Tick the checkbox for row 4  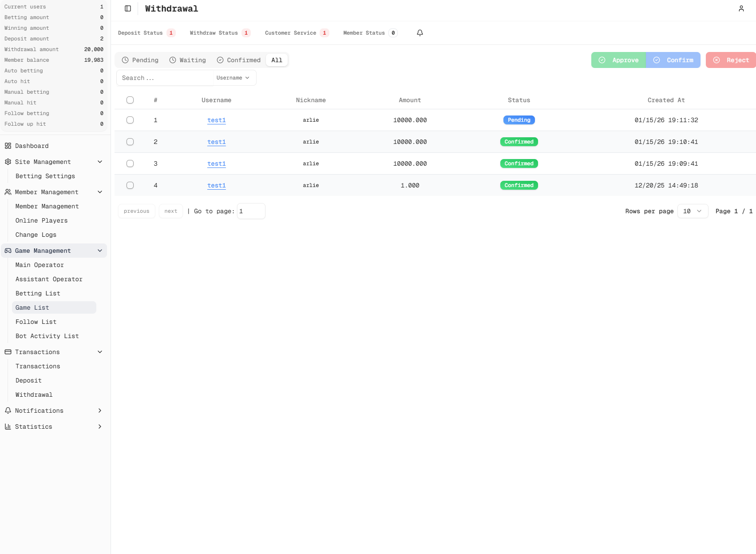pos(130,185)
